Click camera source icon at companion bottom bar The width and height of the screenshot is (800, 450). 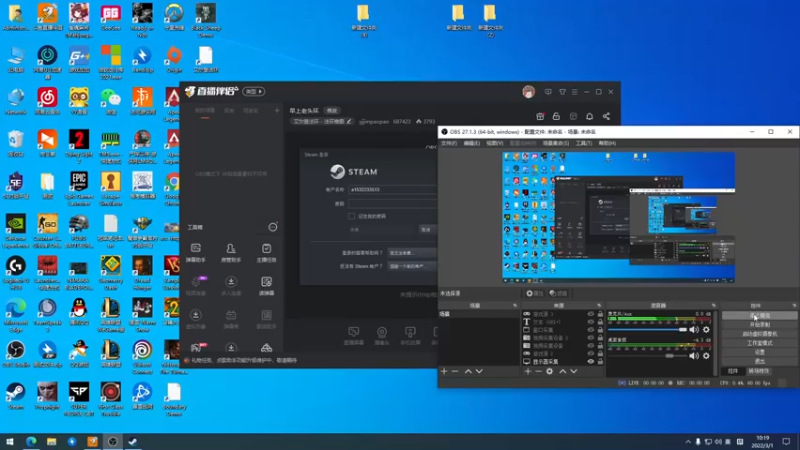382,336
